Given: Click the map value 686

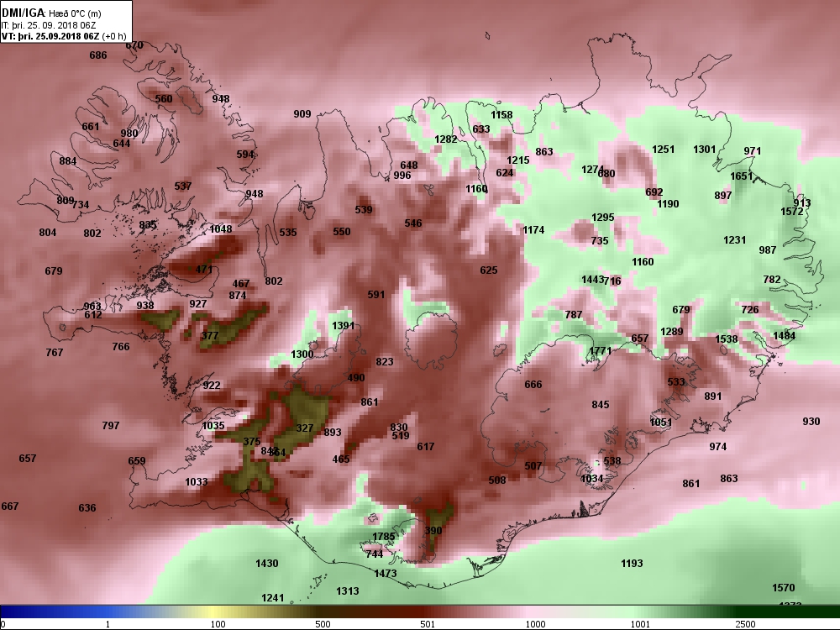Looking at the screenshot, I should coord(98,55).
